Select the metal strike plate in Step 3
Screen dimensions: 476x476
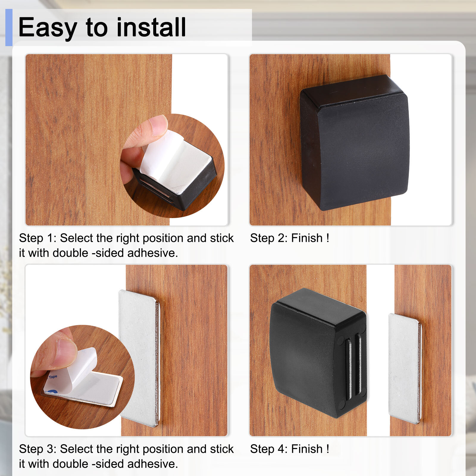140,358
